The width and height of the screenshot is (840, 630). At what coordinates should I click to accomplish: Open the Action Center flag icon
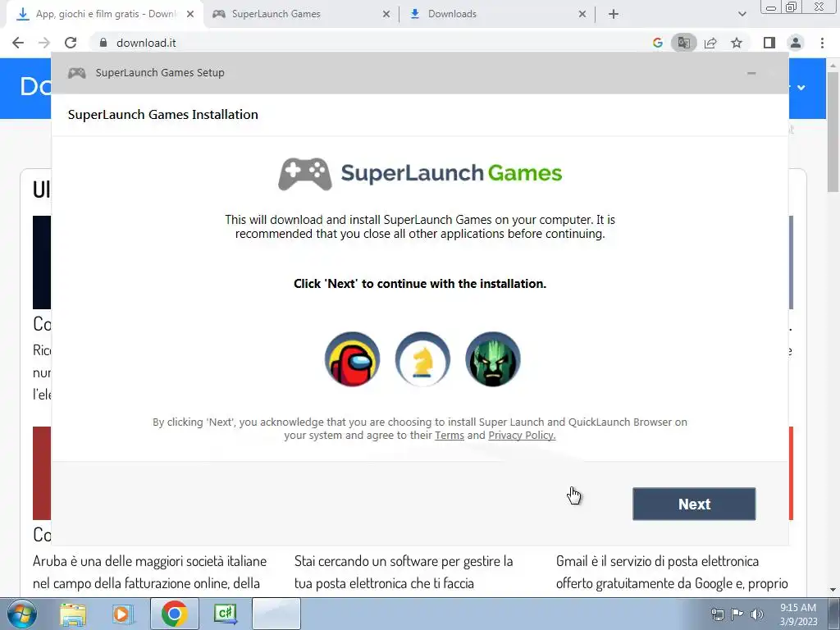pyautogui.click(x=737, y=614)
